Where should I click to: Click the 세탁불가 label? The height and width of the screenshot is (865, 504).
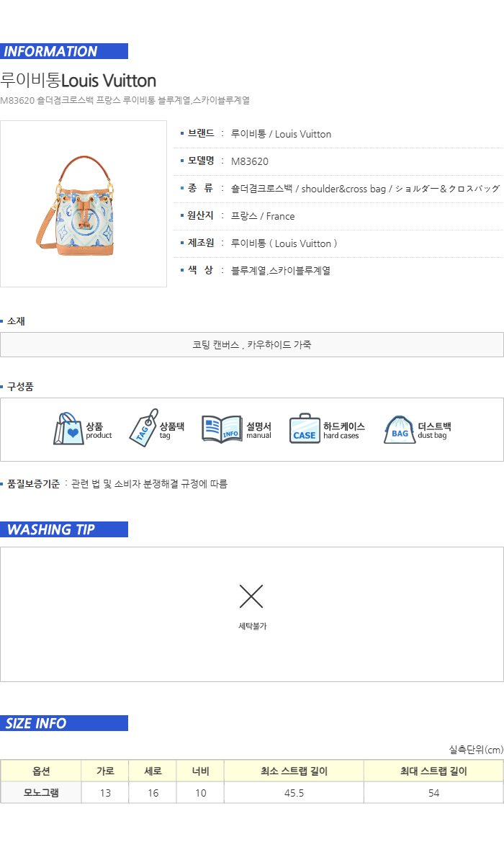pos(252,627)
